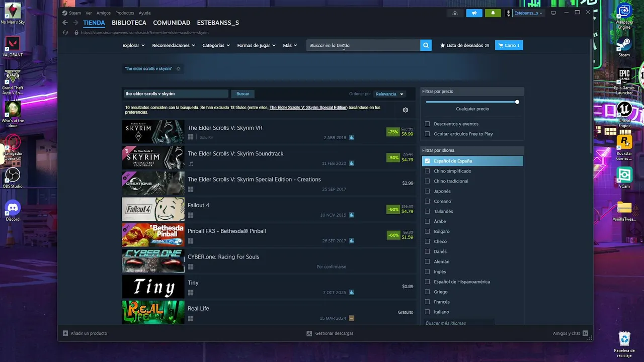Viewport: 644px width, 362px height.
Task: Open the Skyrim Soundtrack thumbnail
Action: pos(153,157)
